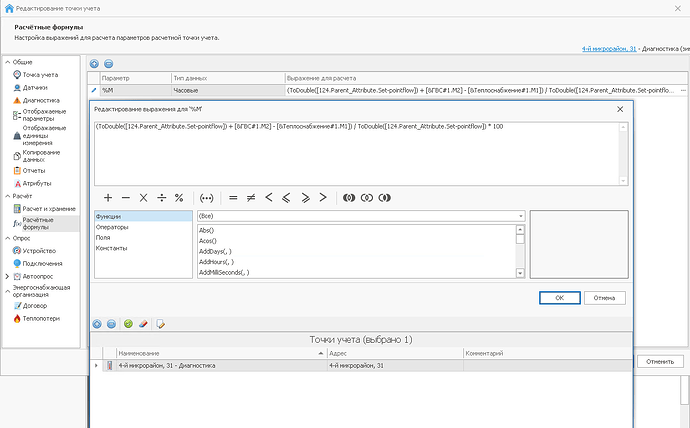Insert parentheses with the (...) button
This screenshot has height=428, width=690.
(206, 198)
